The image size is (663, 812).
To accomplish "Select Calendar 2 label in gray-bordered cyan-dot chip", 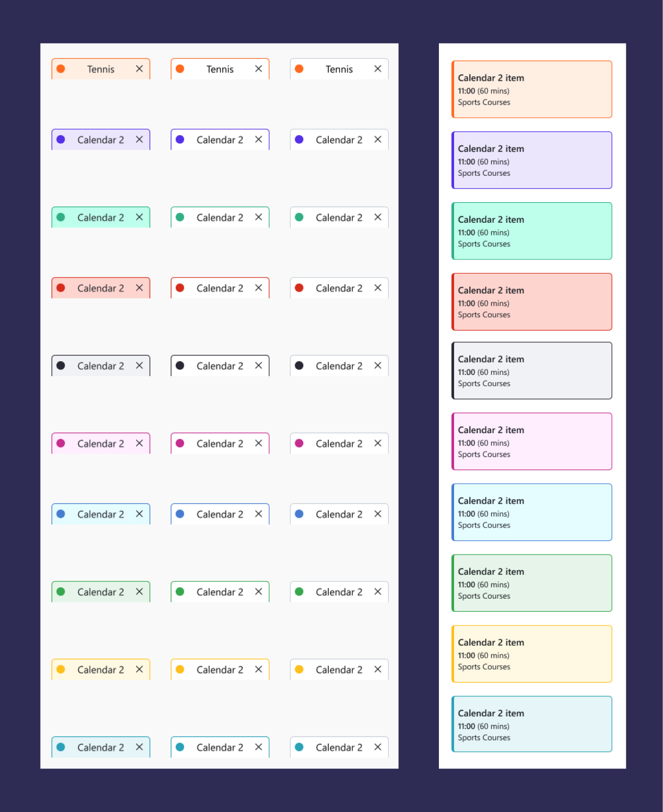I will pos(339,747).
